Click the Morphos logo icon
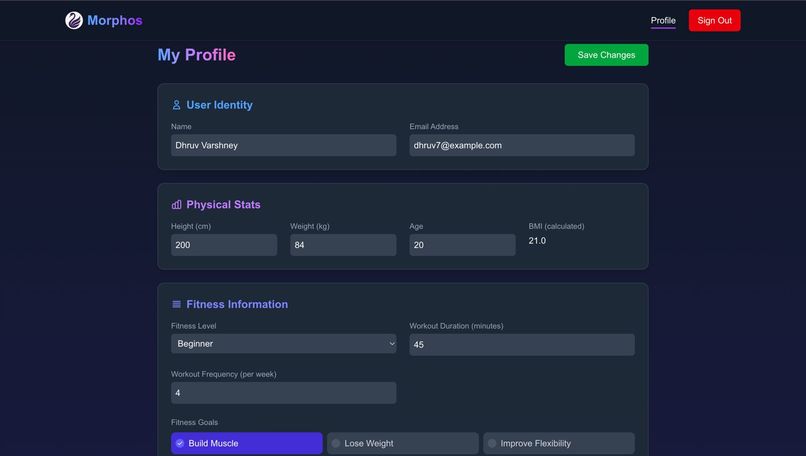 [x=74, y=21]
